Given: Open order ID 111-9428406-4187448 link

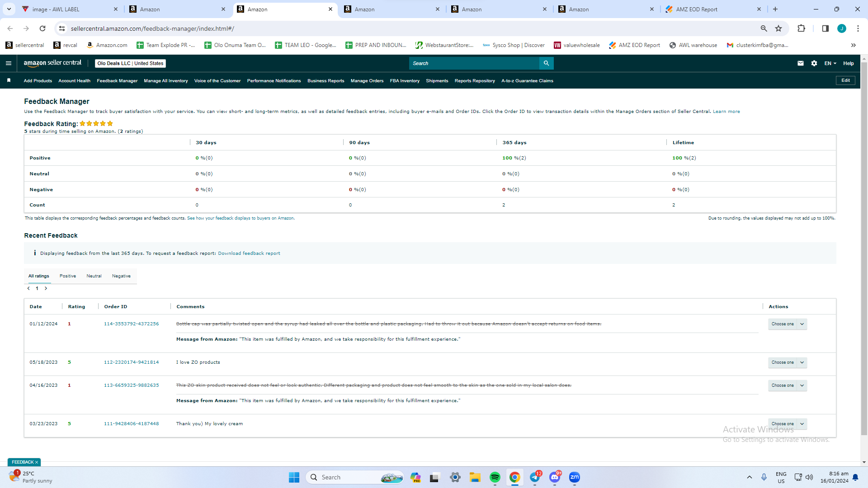Looking at the screenshot, I should pyautogui.click(x=132, y=424).
